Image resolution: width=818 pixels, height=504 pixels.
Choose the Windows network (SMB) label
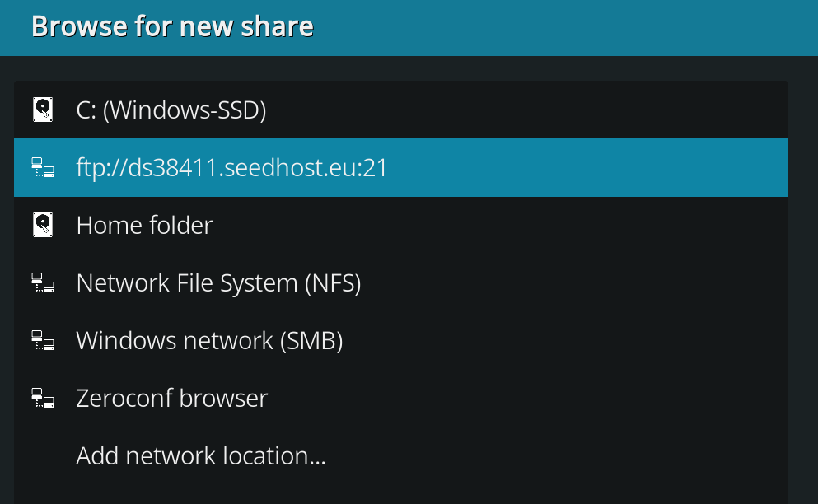210,341
